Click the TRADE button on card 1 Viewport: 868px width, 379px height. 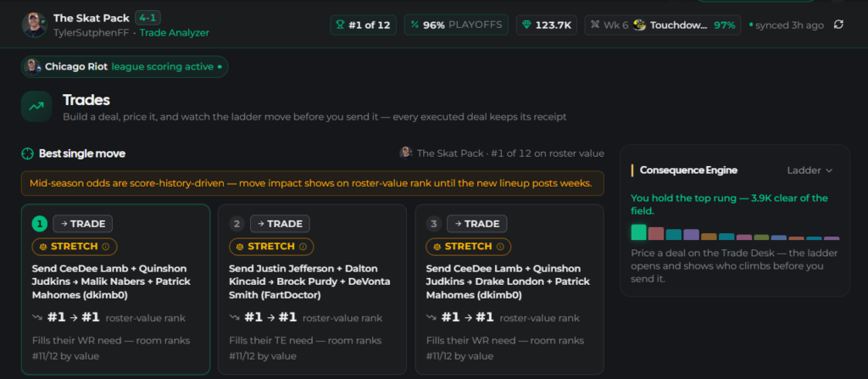[83, 224]
